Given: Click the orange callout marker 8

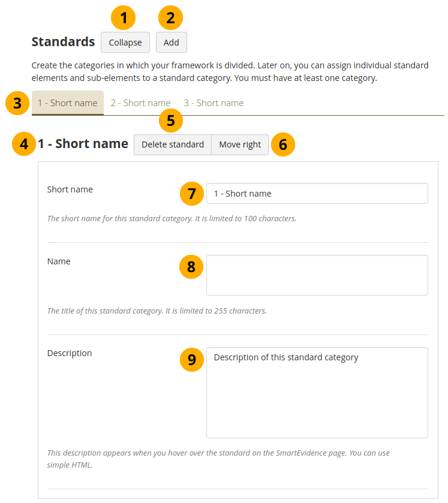Looking at the screenshot, I should [192, 267].
